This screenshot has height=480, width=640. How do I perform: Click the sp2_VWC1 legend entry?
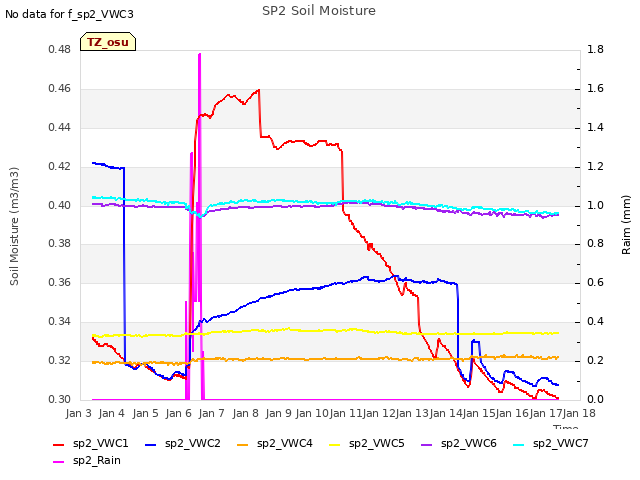coord(91,443)
